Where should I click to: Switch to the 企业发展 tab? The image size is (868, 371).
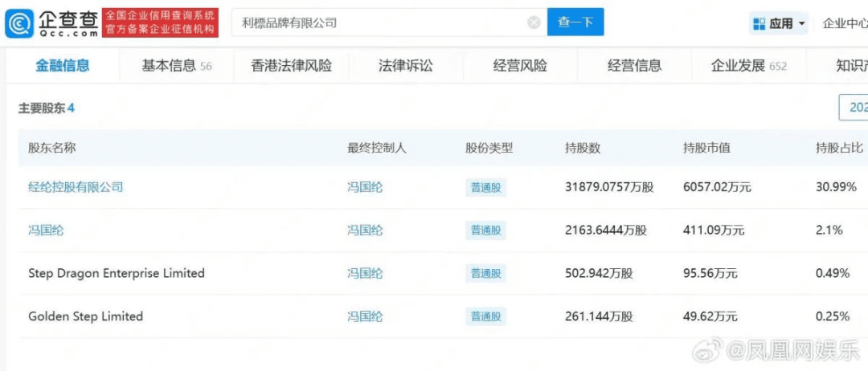coord(748,66)
